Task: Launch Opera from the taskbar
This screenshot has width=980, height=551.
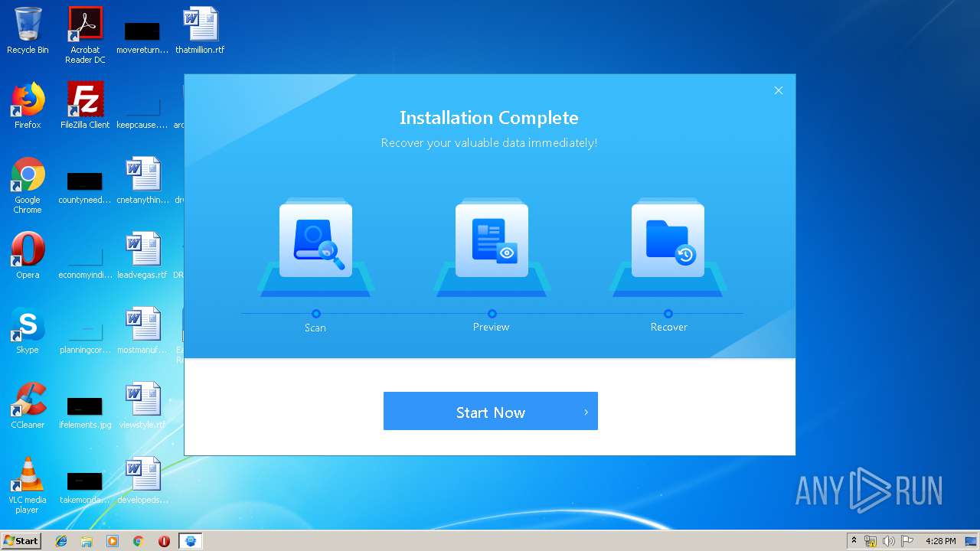Action: [x=164, y=541]
